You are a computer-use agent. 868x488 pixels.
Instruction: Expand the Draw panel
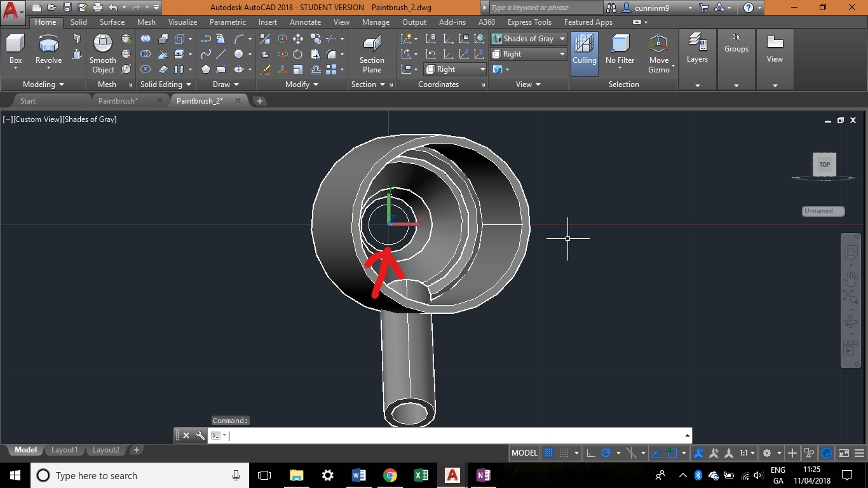point(226,85)
